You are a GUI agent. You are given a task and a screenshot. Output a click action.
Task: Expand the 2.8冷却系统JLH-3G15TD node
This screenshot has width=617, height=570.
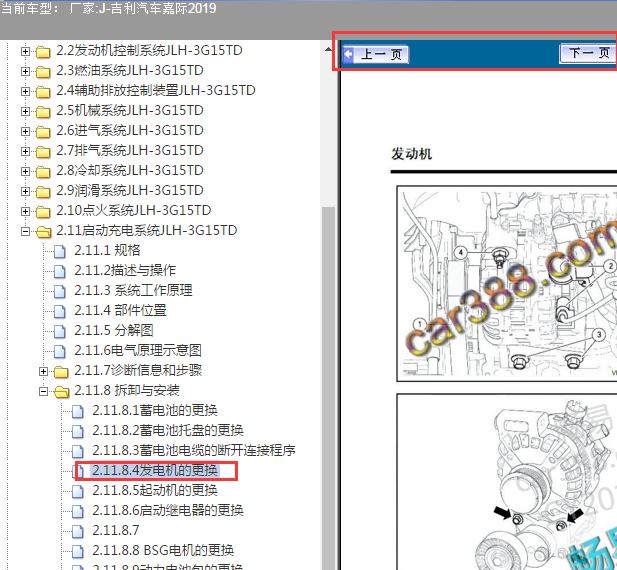[25, 171]
